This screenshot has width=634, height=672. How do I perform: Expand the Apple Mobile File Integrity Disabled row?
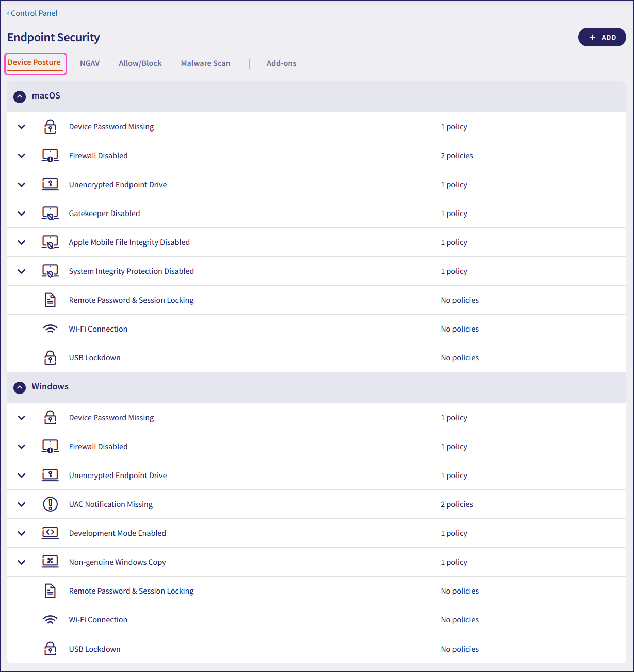pos(22,242)
